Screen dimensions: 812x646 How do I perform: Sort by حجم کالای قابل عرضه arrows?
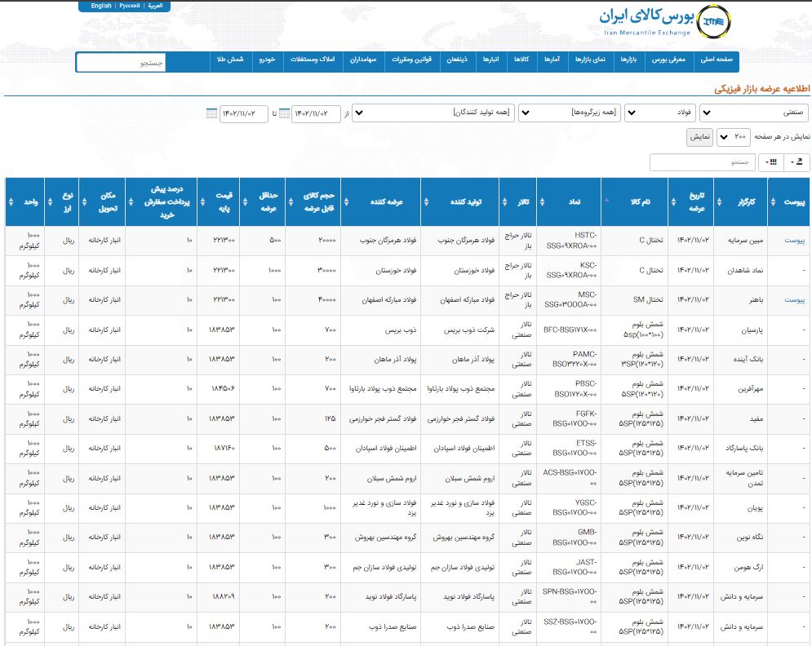pyautogui.click(x=291, y=202)
